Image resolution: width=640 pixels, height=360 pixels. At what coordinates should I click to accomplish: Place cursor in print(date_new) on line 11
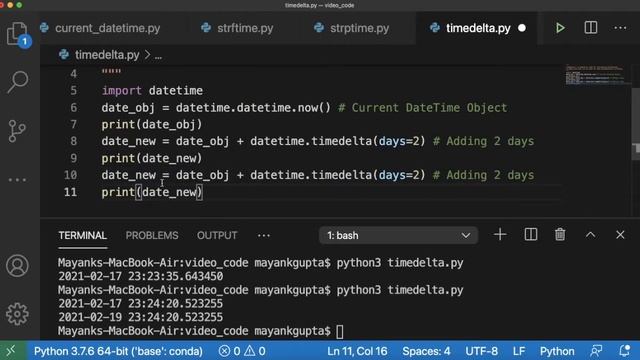pos(152,192)
